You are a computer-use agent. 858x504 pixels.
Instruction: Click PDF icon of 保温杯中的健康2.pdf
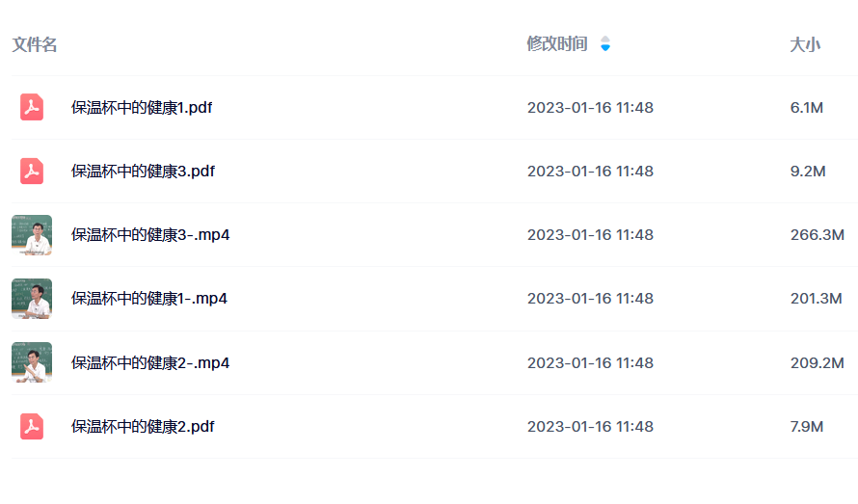32,426
